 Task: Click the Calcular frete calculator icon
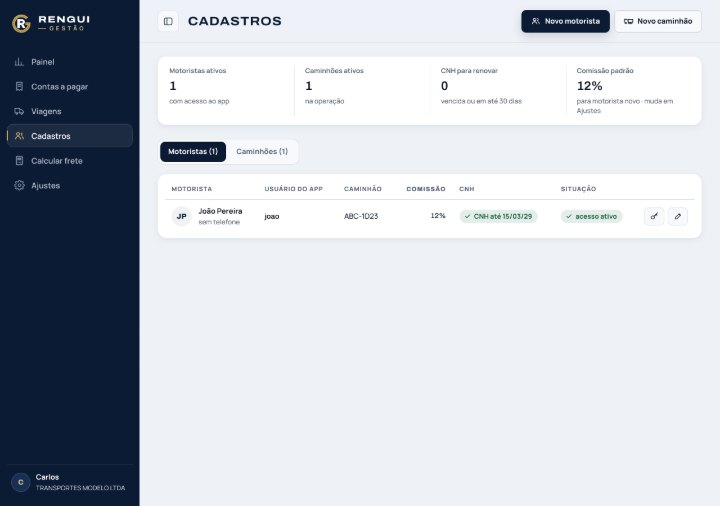(x=19, y=161)
